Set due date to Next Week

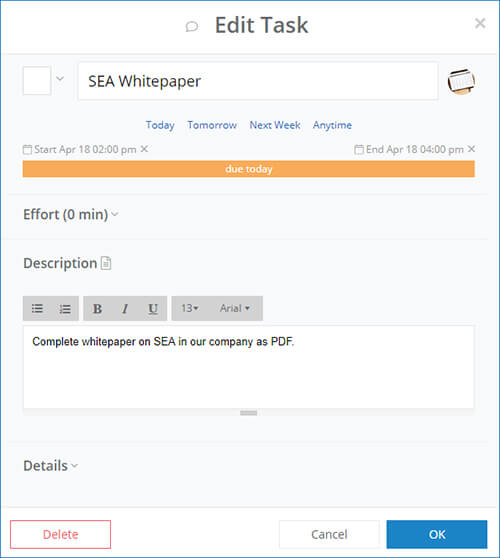coord(275,125)
